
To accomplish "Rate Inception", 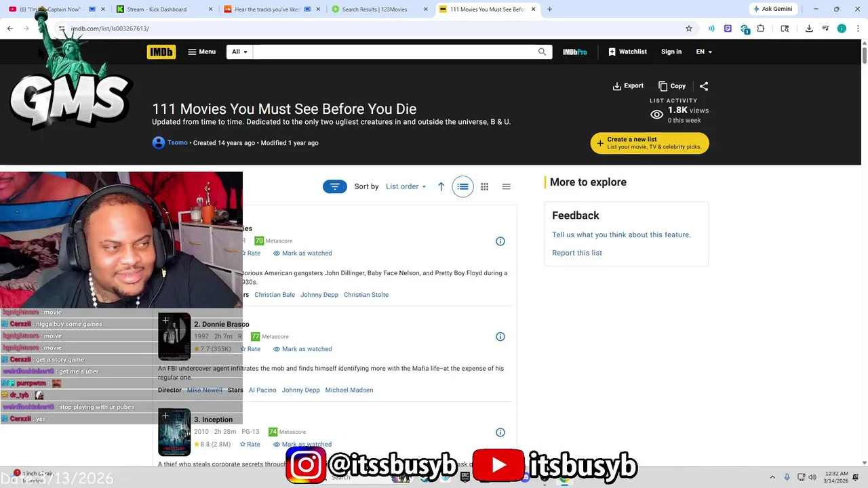I will tap(250, 445).
